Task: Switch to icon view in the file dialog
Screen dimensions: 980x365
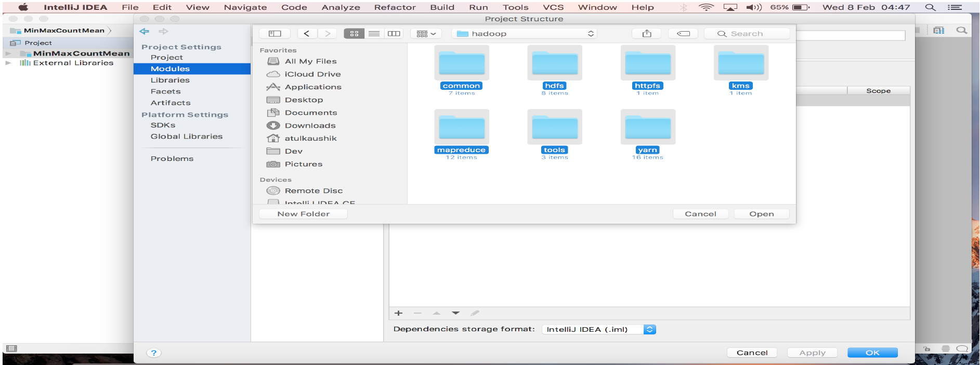Action: [x=354, y=34]
